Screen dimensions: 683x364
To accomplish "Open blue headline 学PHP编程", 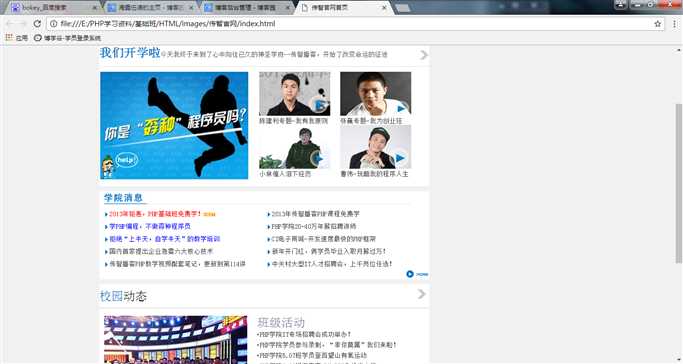I will (150, 226).
